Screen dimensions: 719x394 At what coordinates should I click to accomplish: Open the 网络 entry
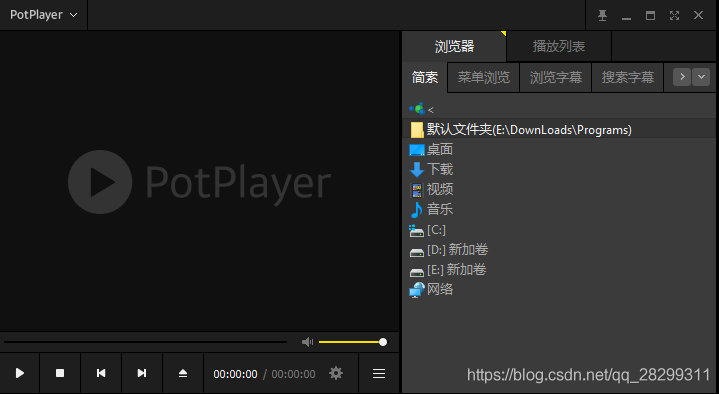tap(440, 289)
